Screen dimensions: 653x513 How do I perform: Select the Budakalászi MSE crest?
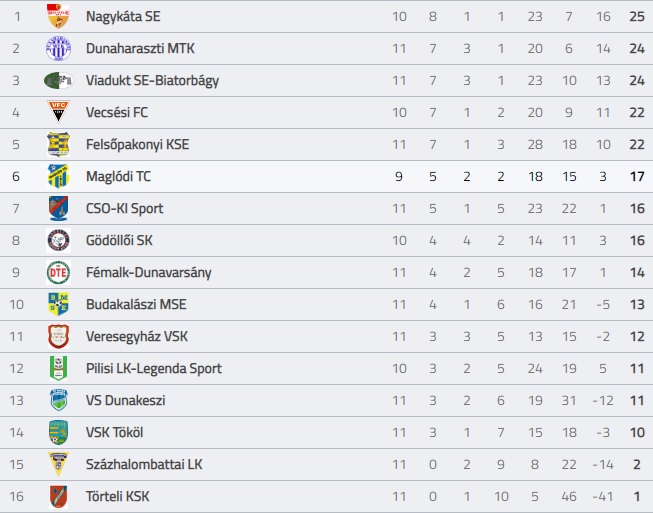tap(58, 304)
